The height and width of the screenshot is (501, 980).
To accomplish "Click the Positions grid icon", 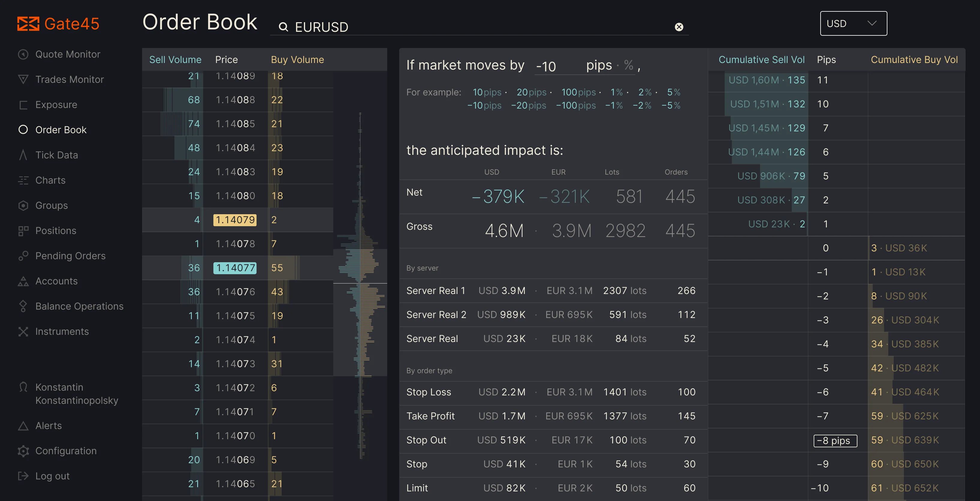I will coord(23,231).
